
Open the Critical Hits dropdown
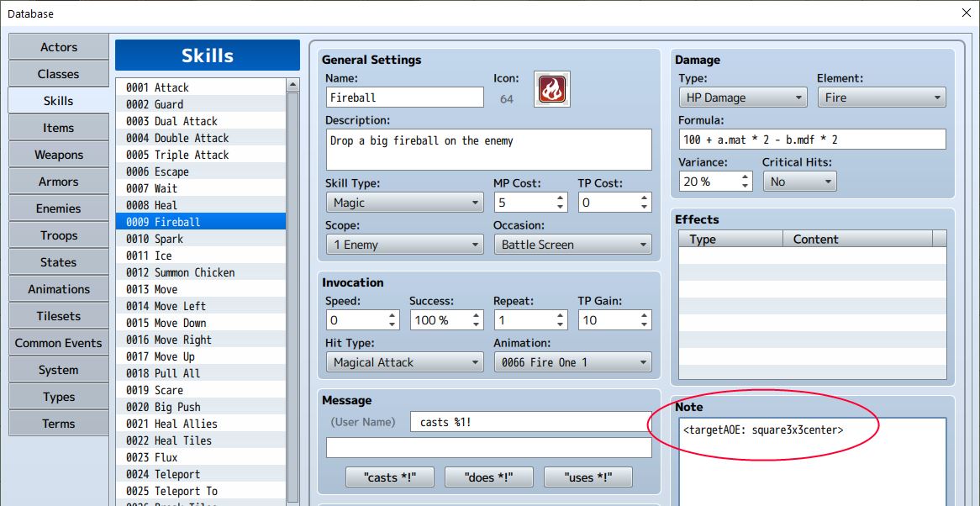coord(799,181)
